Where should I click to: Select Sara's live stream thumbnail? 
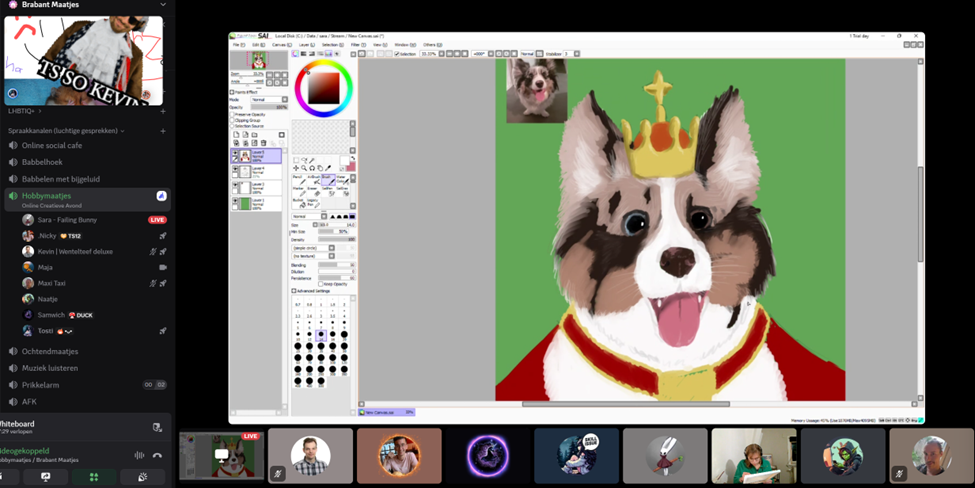(x=219, y=456)
